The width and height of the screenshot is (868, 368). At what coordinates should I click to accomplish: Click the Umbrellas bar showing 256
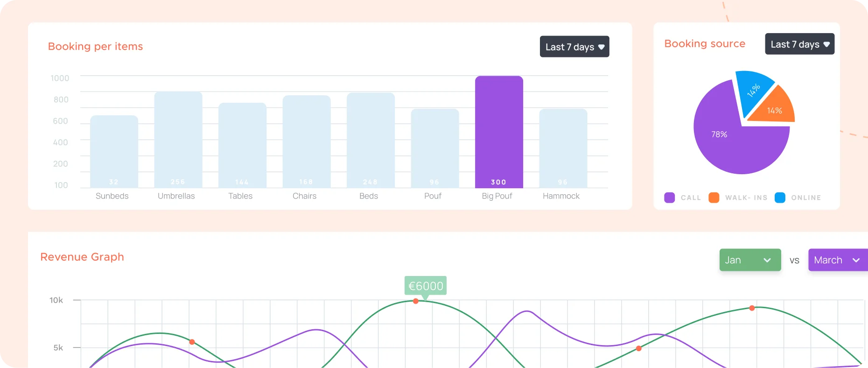pos(178,140)
